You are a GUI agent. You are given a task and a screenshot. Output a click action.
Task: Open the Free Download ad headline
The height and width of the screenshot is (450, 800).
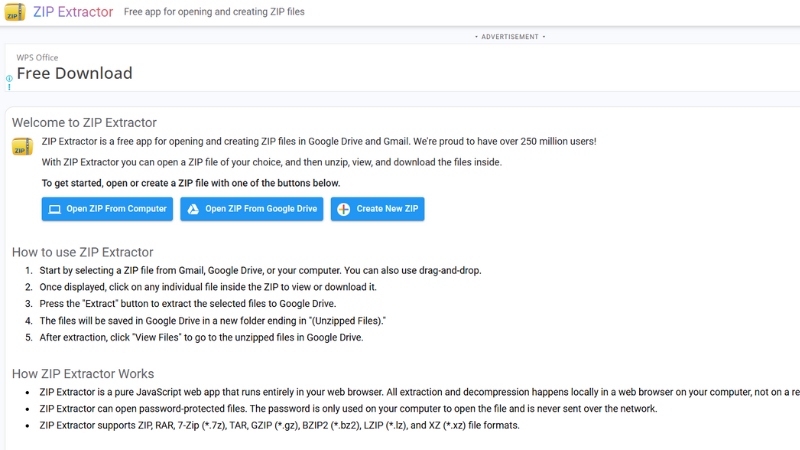(75, 73)
